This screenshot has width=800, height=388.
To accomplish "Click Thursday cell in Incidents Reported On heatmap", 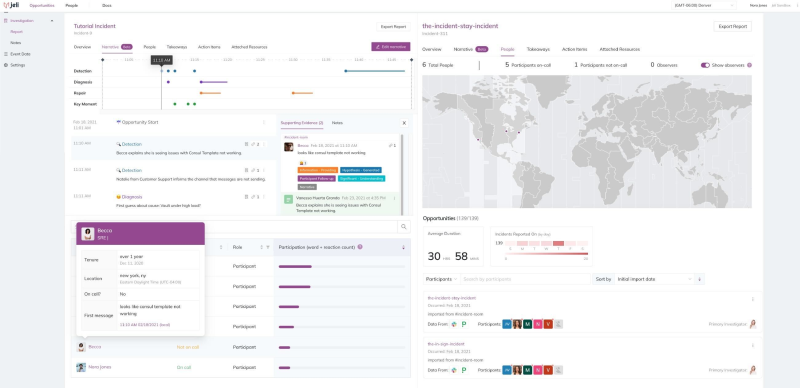I will [558, 244].
